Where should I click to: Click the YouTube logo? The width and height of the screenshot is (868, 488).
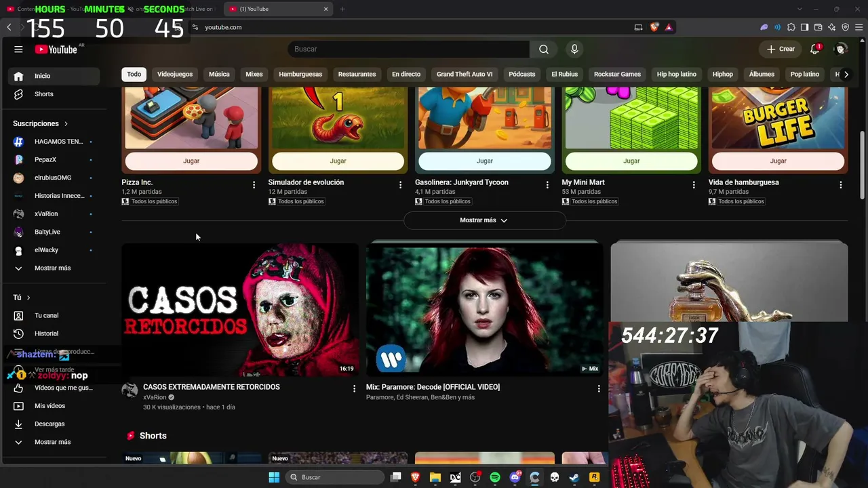click(56, 49)
